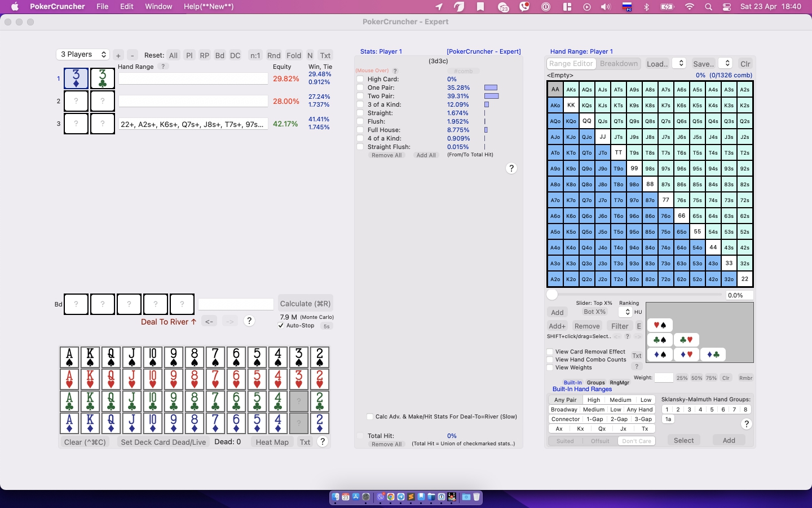Remove a player with the minus button
Viewport: 812px width, 508px height.
[132, 55]
